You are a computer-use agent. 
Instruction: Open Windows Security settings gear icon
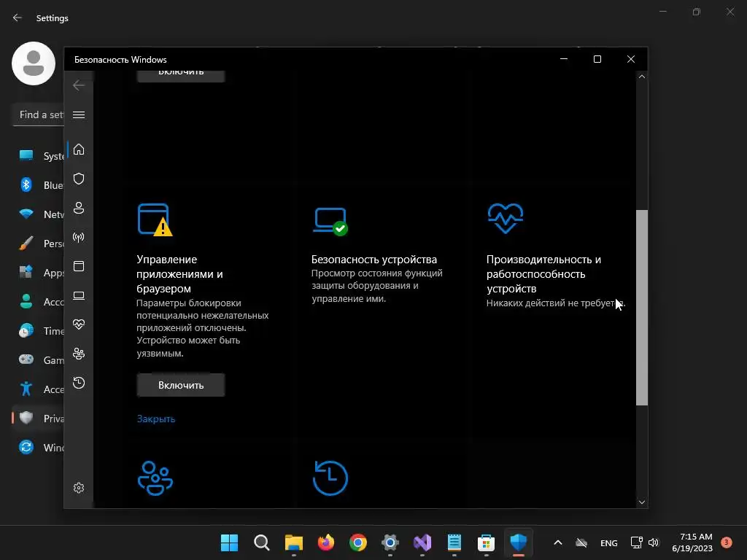pos(79,488)
